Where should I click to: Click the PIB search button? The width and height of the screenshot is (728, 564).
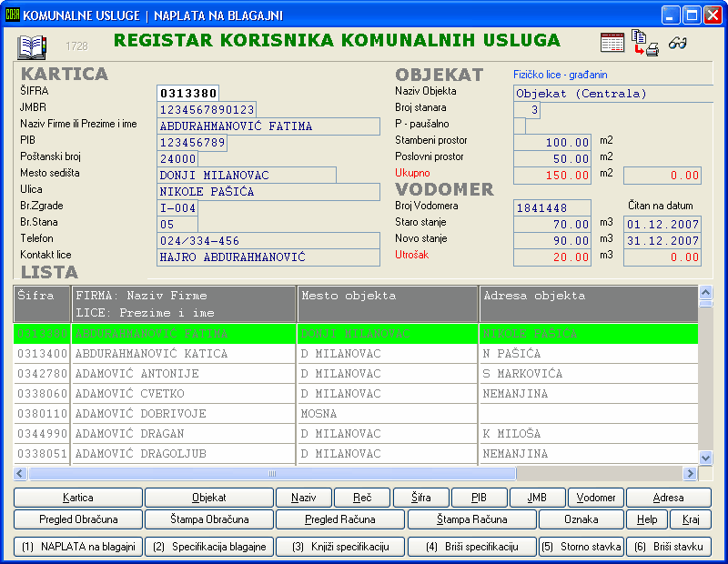coord(479,498)
